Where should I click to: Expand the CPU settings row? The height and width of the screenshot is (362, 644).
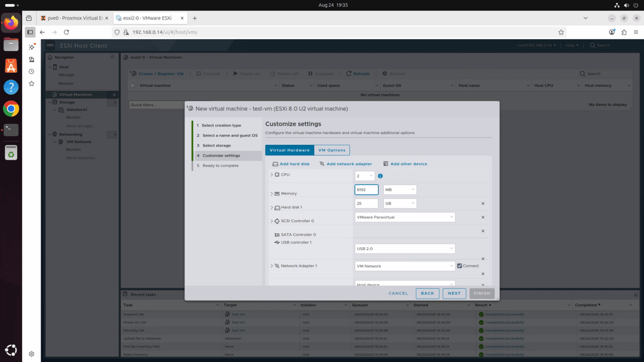coord(272,174)
